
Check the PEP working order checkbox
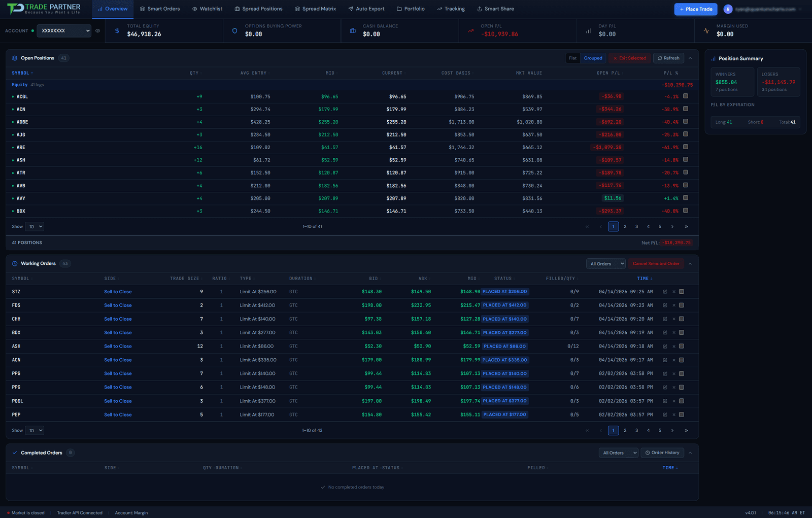(x=682, y=415)
